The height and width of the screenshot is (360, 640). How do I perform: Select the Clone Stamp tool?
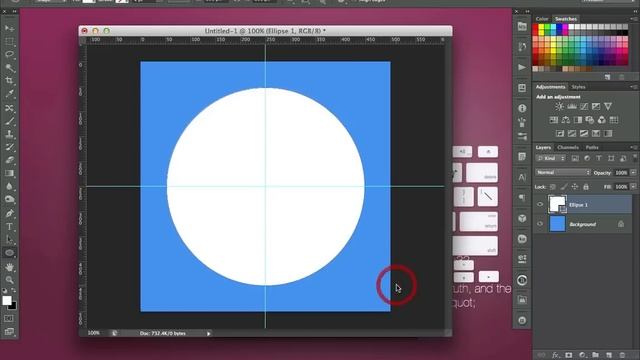[9, 134]
